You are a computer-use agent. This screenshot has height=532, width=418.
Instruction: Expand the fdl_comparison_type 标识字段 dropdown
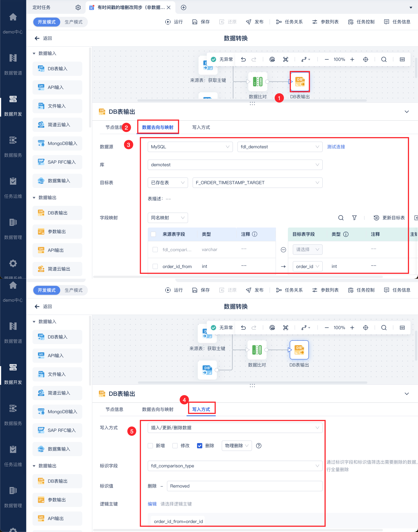click(235, 466)
